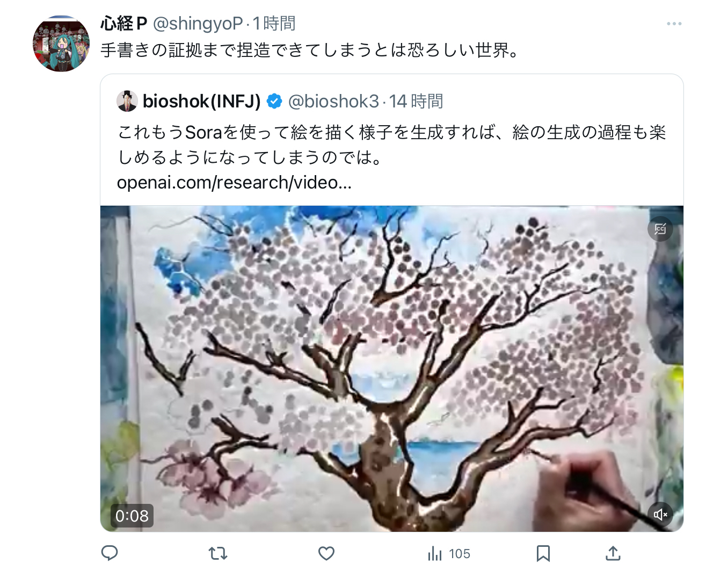The width and height of the screenshot is (728, 578).
Task: Click the 14 時間 quoted tweet timestamp
Action: coord(416,101)
